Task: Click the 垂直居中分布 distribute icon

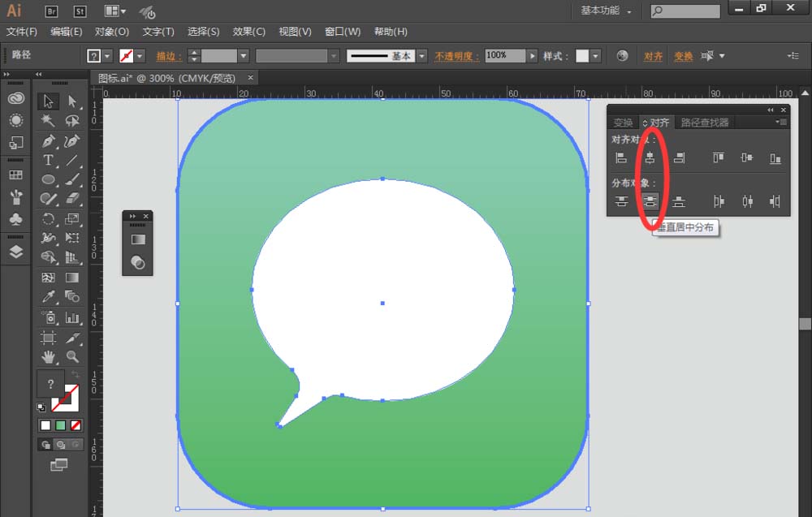Action: tap(650, 201)
